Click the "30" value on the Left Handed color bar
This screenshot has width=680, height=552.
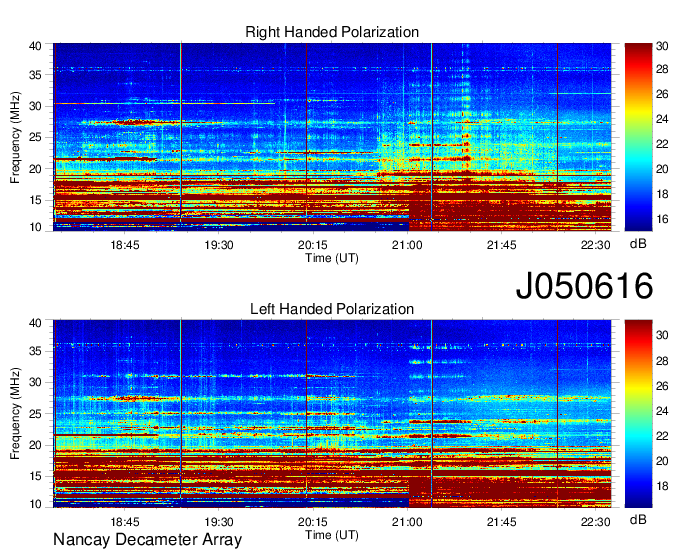point(662,335)
